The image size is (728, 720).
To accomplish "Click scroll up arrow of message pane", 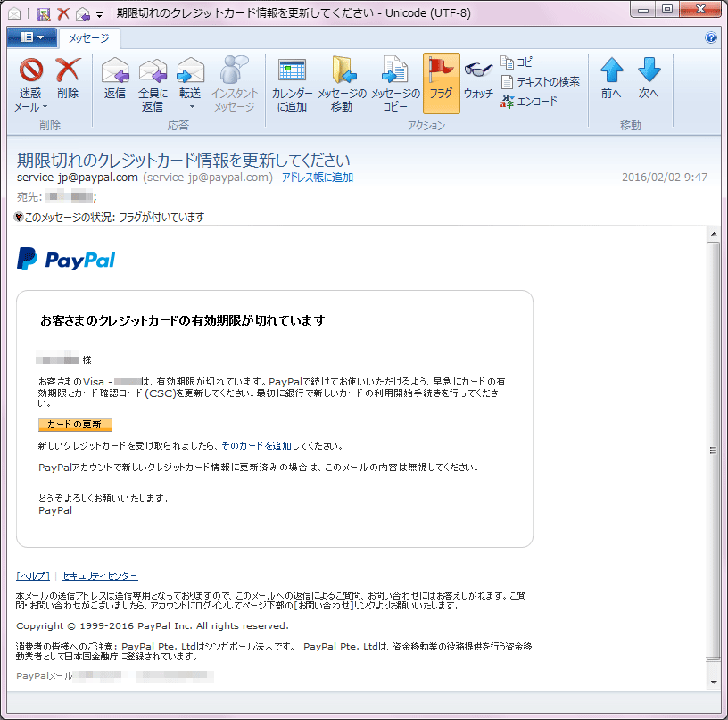I will tap(714, 234).
